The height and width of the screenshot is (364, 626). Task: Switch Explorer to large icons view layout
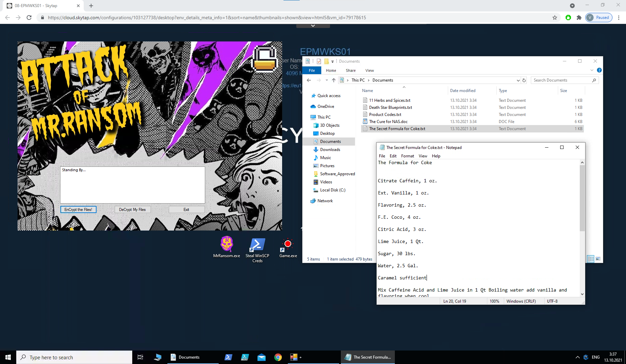[598, 259]
